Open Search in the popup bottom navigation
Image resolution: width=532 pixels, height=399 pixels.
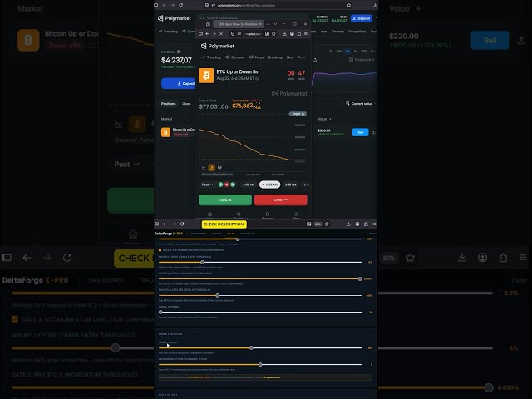(x=239, y=214)
